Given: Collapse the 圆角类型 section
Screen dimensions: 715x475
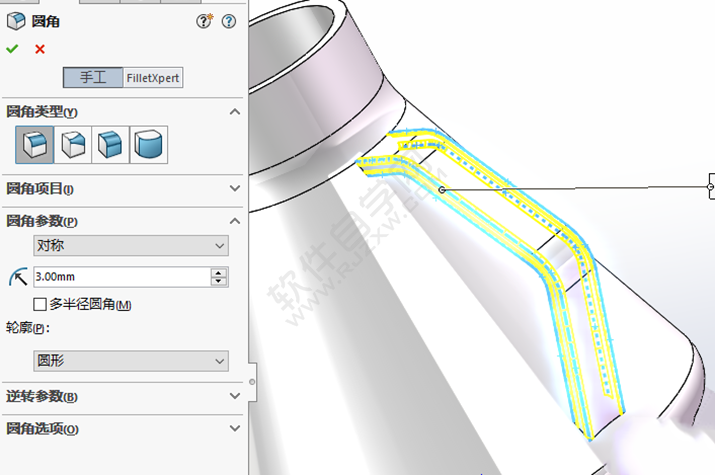Looking at the screenshot, I should pos(235,112).
